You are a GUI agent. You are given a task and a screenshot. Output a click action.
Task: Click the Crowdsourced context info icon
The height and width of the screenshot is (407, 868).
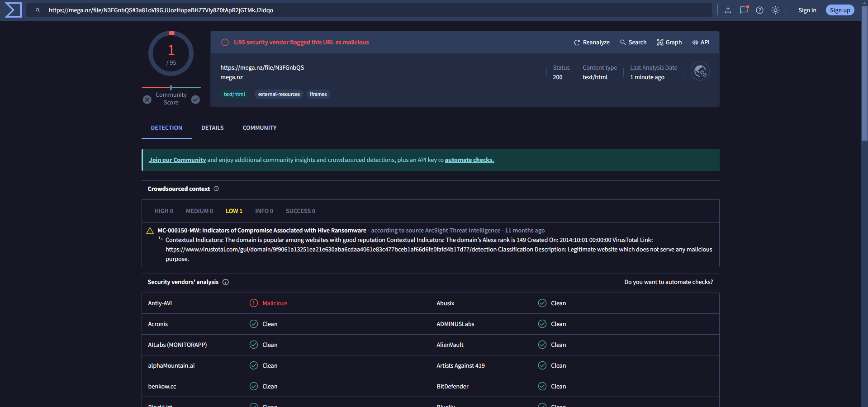click(216, 189)
